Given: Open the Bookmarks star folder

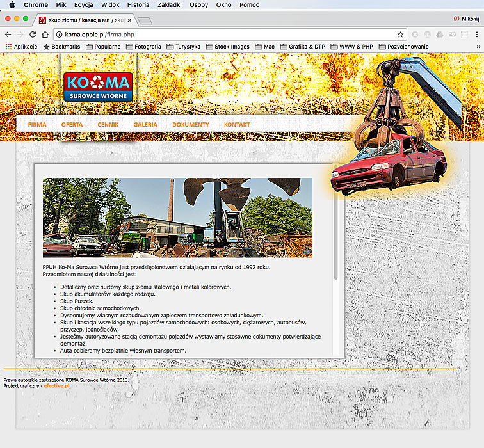Looking at the screenshot, I should [x=61, y=47].
